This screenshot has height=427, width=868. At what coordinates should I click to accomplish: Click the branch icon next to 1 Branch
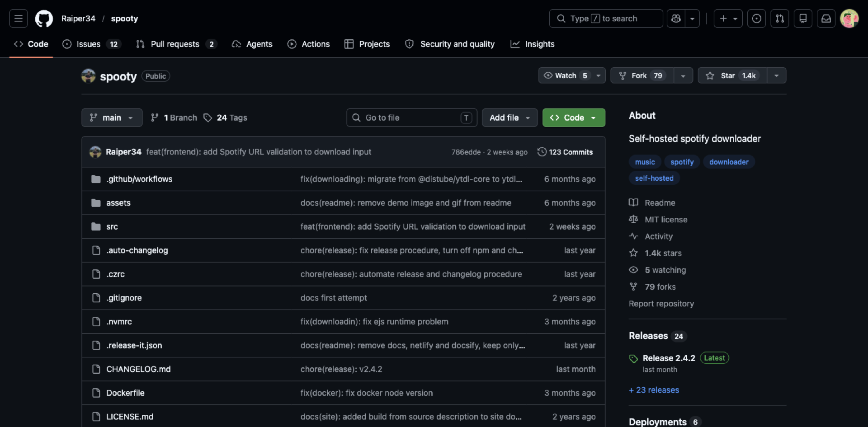point(155,117)
